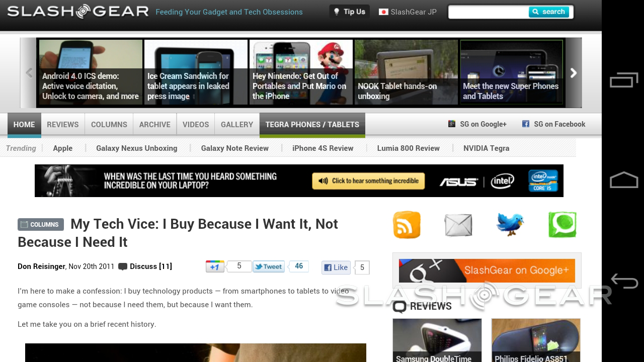Viewport: 644px width, 362px height.
Task: Open the VIDEOS tab
Action: coord(196,125)
